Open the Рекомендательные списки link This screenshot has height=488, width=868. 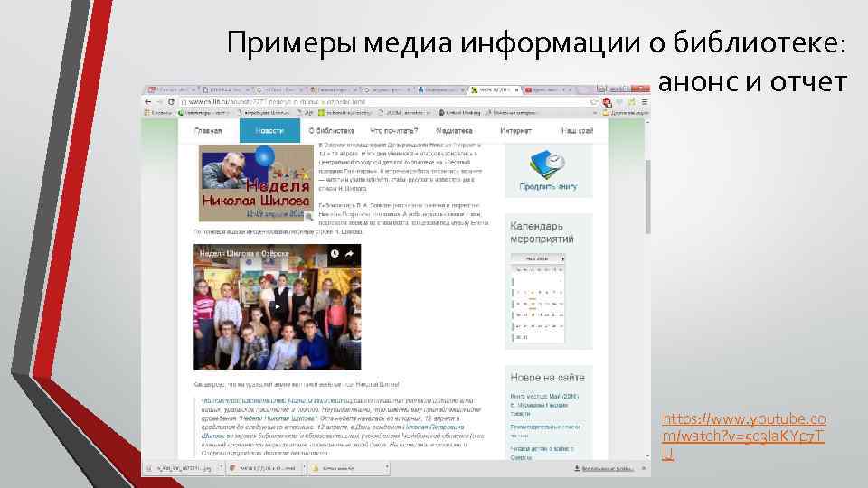[545, 431]
